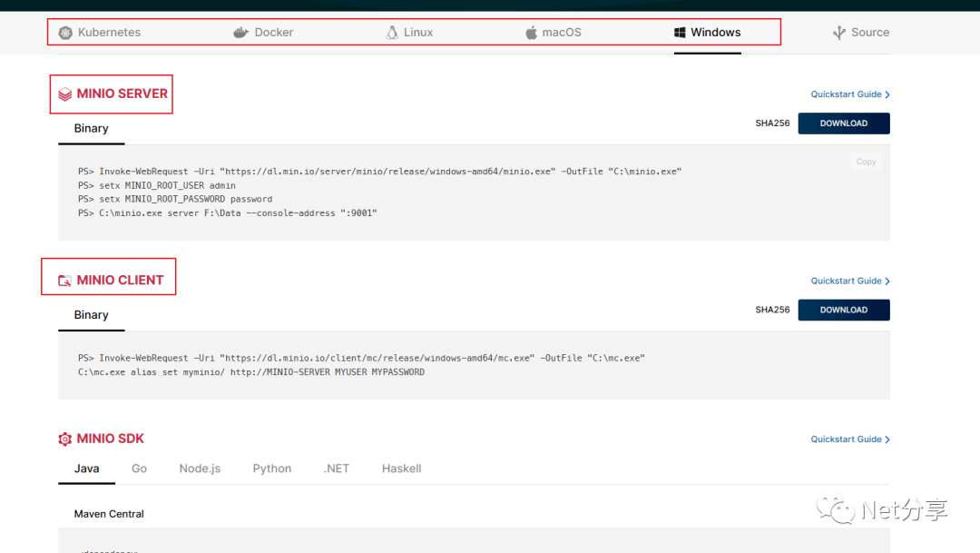Screen dimensions: 980x553
Task: Select the Python SDK tab
Action: [272, 469]
